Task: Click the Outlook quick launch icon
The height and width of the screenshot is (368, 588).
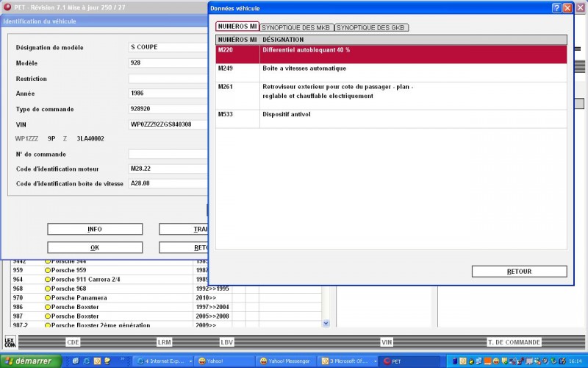Action: tap(98, 361)
